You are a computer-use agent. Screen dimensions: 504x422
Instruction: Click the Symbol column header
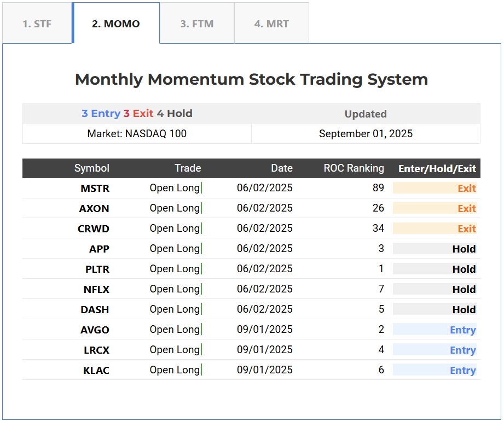[x=91, y=168]
